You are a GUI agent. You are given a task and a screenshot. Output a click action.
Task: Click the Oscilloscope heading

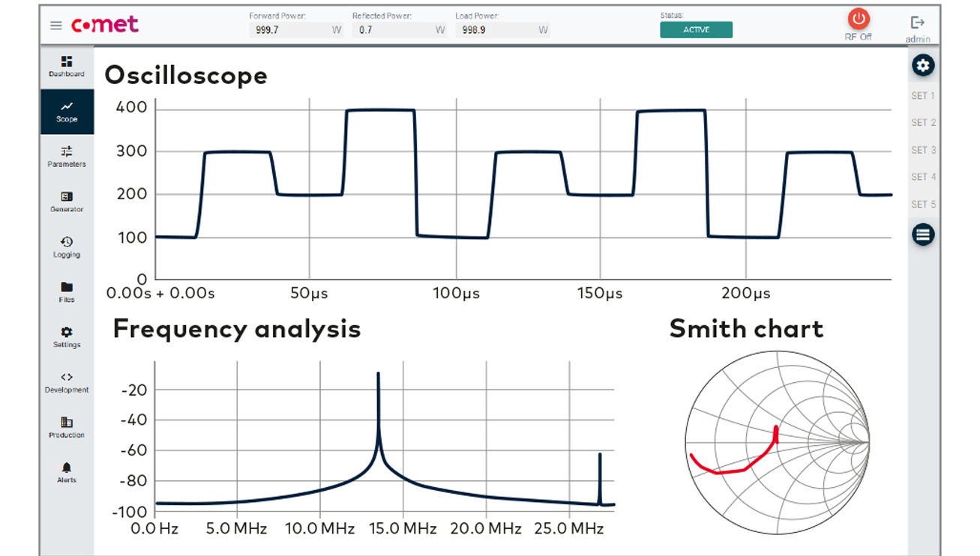click(186, 75)
